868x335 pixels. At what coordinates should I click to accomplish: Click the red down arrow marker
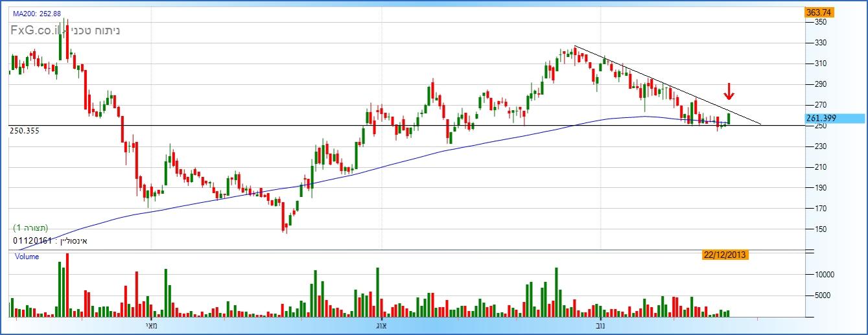(x=729, y=92)
